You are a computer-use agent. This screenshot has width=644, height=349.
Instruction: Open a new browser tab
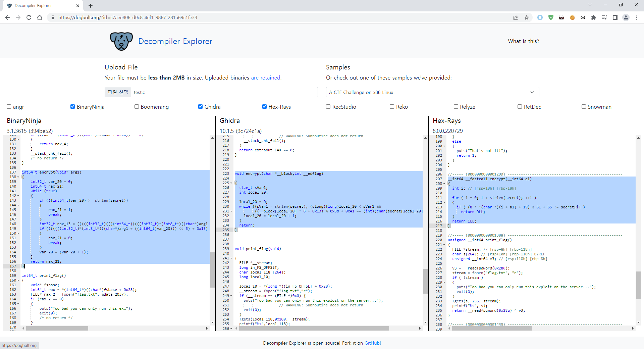[x=91, y=6]
